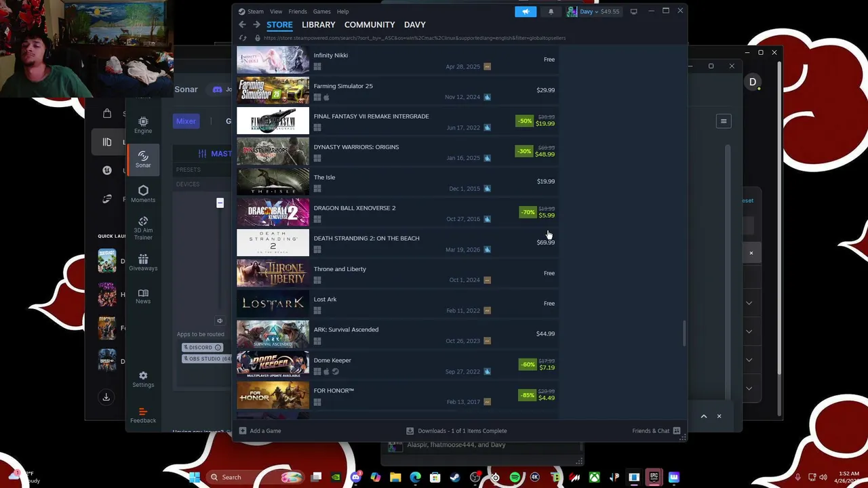
Task: Launch Fortnite from Epic quick launch
Action: point(107,328)
